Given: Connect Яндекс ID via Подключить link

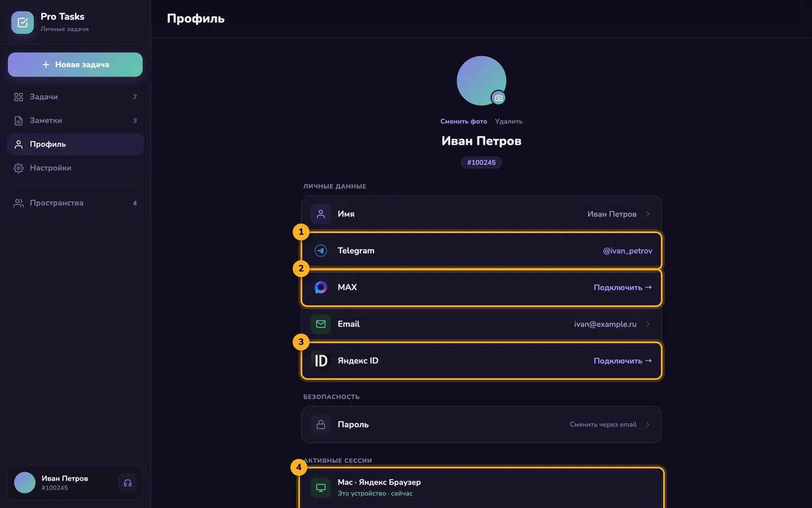Looking at the screenshot, I should 623,361.
